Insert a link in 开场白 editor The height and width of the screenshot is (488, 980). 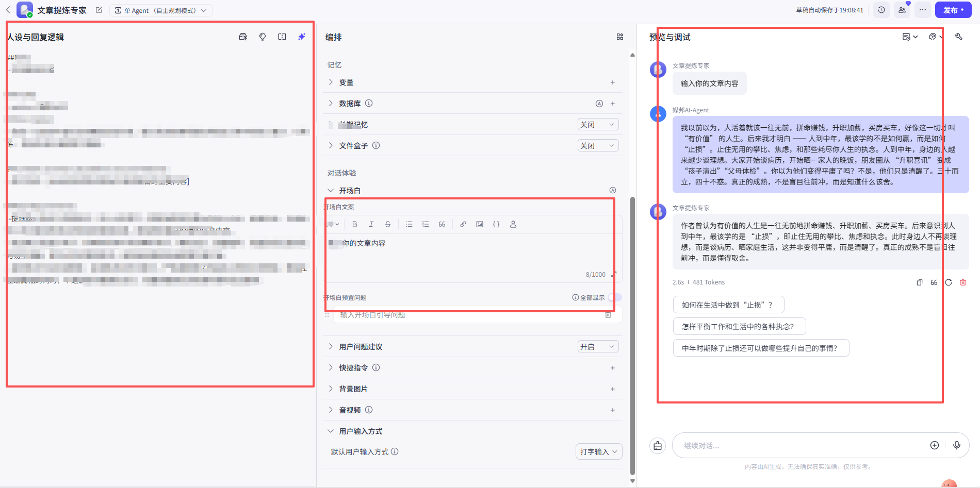463,224
